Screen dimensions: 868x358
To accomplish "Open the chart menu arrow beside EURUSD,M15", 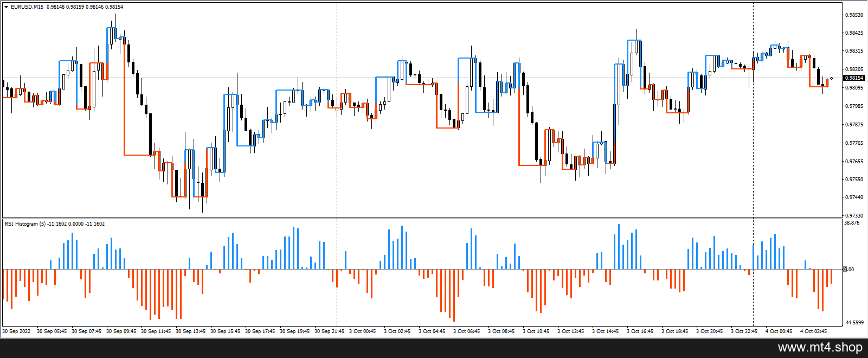I will [7, 7].
